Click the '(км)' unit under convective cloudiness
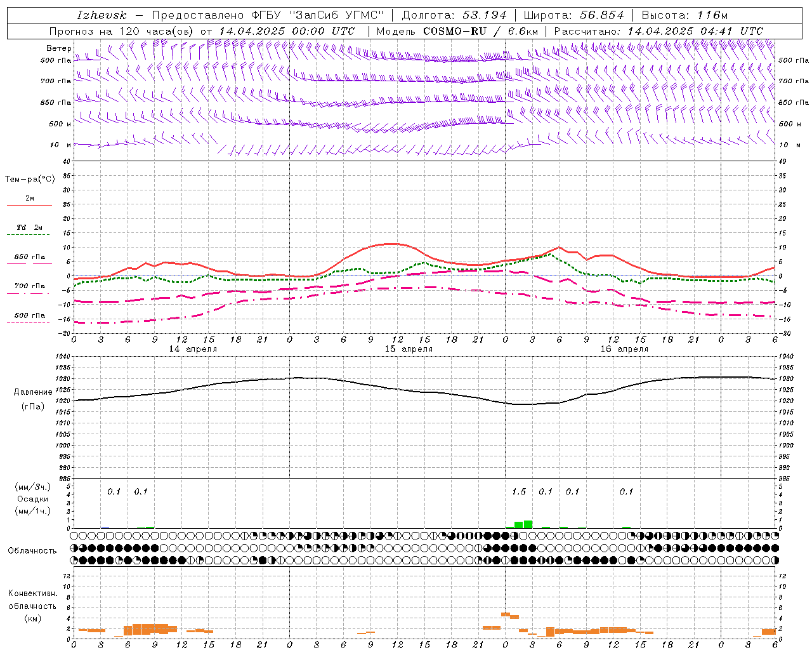The width and height of the screenshot is (812, 650). pos(32,618)
